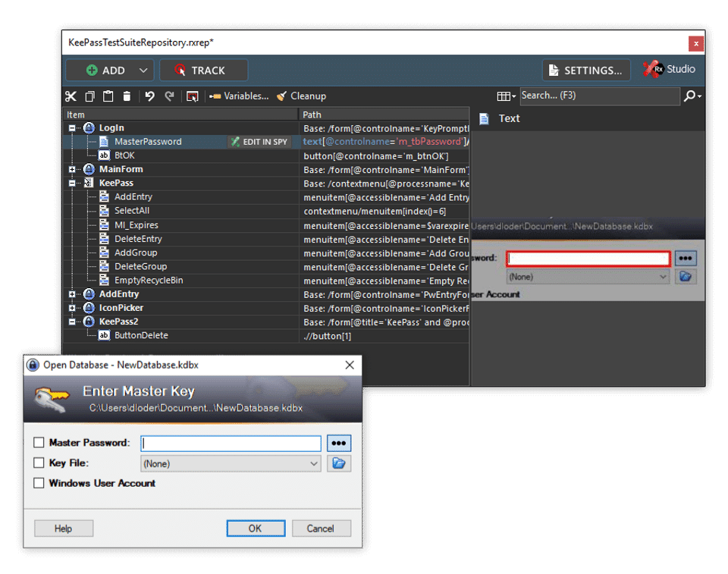Viewport: 728px width, 574px height.
Task: Click the Path column header
Action: pos(384,114)
